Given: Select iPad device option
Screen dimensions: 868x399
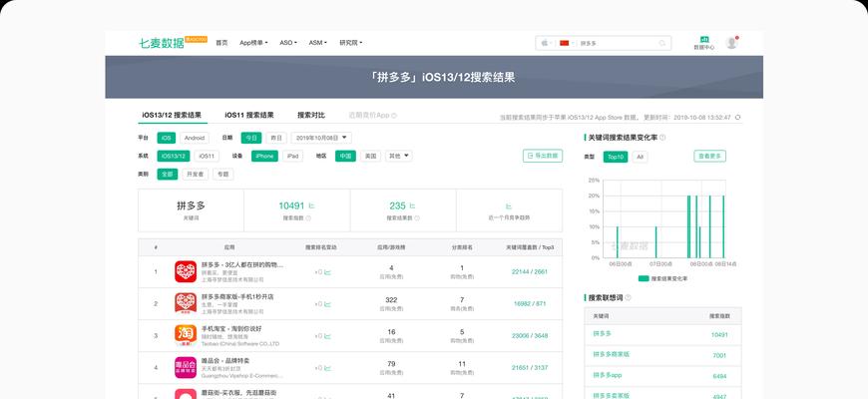Looking at the screenshot, I should (x=293, y=156).
